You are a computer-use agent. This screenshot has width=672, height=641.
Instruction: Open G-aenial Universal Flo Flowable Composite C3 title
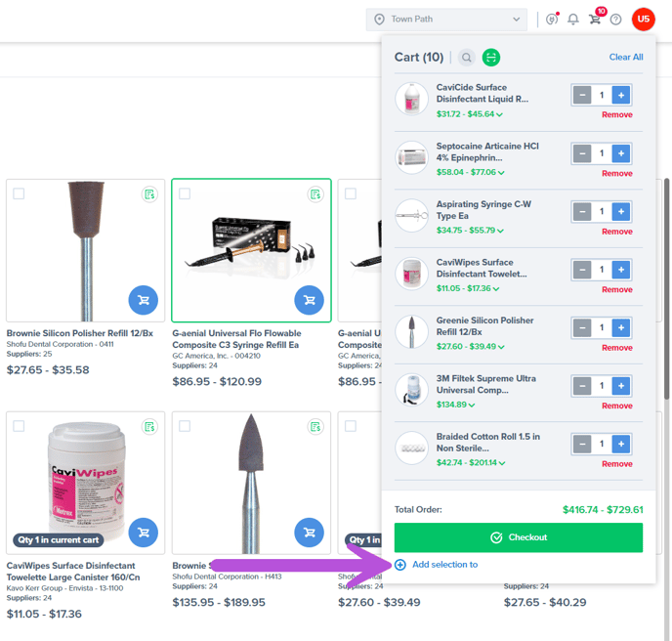coord(236,339)
